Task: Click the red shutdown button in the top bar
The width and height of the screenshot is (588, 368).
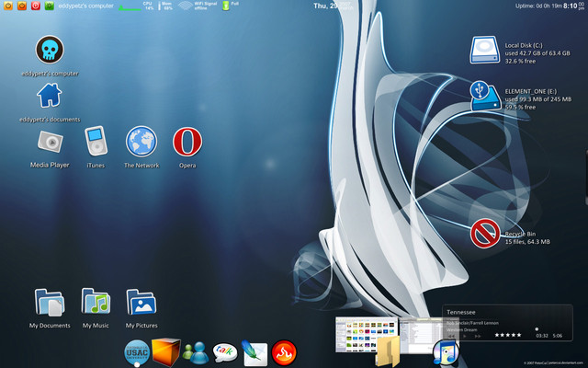Action: [36, 6]
